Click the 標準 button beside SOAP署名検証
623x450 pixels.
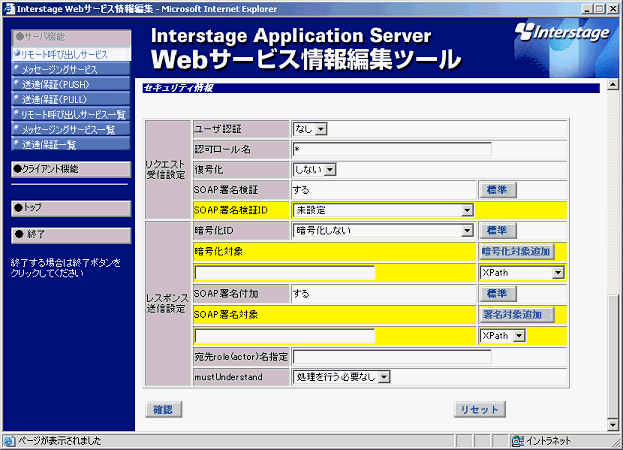click(x=497, y=190)
